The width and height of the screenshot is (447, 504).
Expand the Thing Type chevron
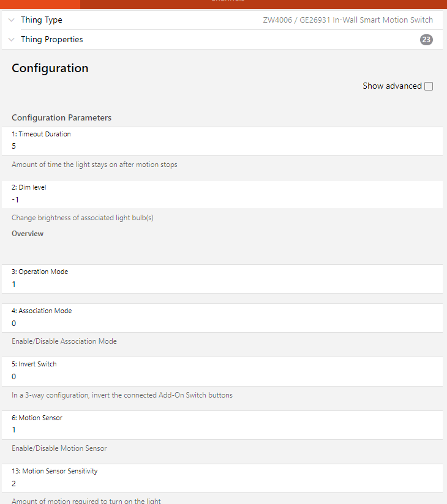tap(12, 20)
